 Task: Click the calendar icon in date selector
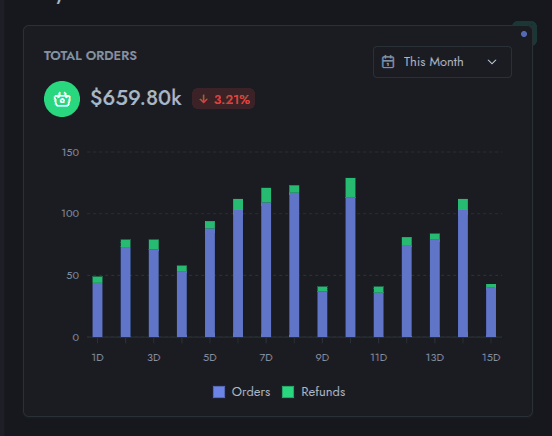(x=388, y=62)
